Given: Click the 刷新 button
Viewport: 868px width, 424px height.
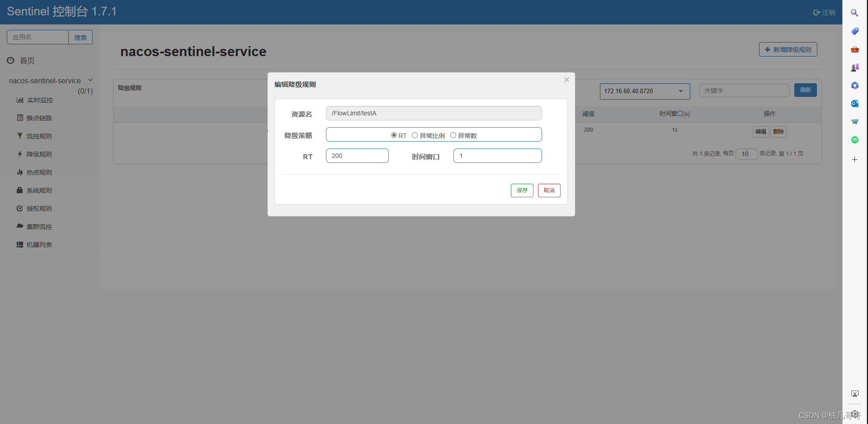Looking at the screenshot, I should pyautogui.click(x=806, y=90).
